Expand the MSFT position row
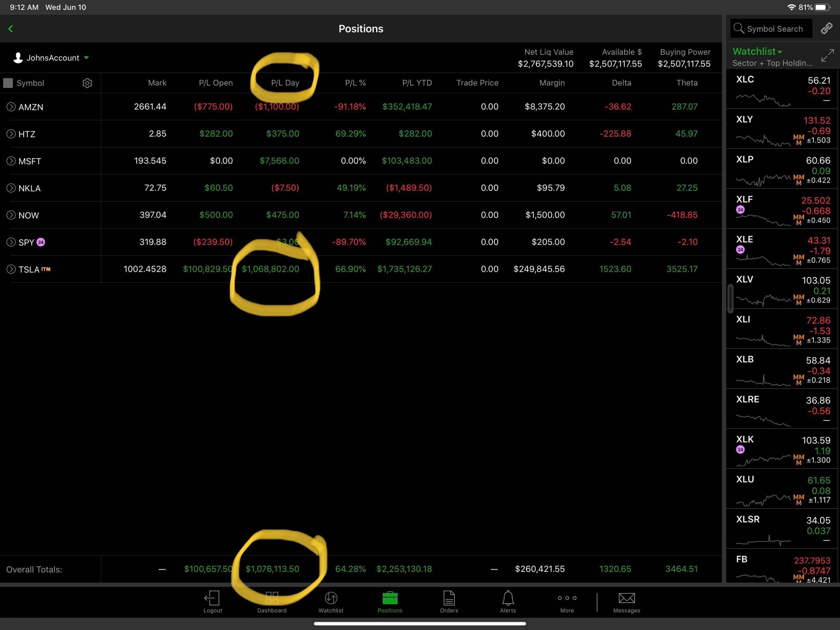Image resolution: width=840 pixels, height=630 pixels. point(11,161)
